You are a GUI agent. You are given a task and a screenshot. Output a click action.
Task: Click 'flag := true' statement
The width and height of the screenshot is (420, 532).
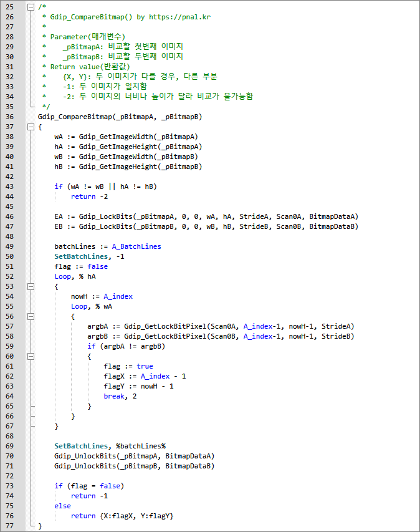point(128,366)
